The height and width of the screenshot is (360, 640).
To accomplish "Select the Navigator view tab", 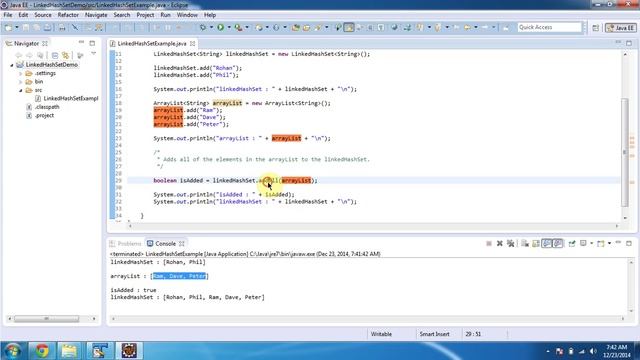I will coord(26,43).
